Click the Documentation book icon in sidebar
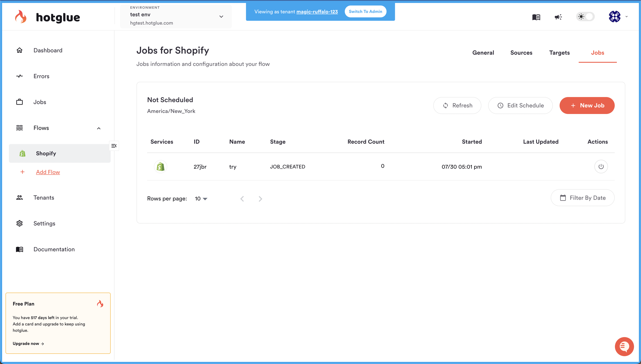The image size is (641, 364). (20, 249)
